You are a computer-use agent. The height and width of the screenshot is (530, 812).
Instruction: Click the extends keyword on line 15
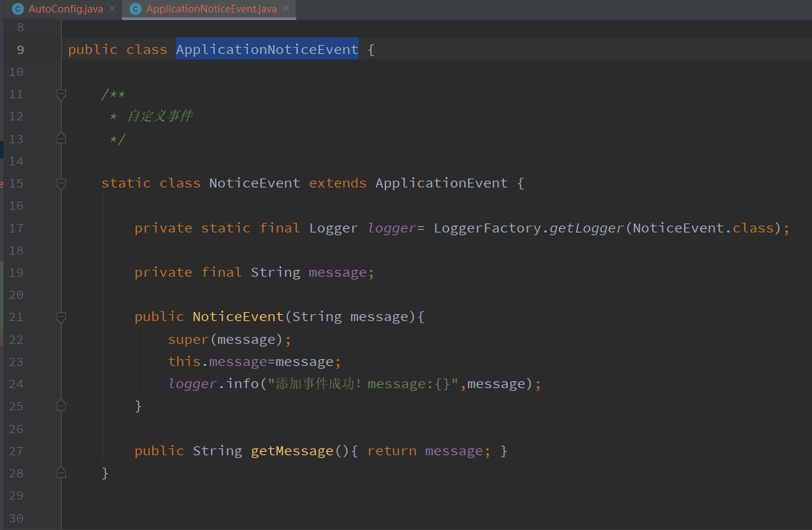pos(338,183)
